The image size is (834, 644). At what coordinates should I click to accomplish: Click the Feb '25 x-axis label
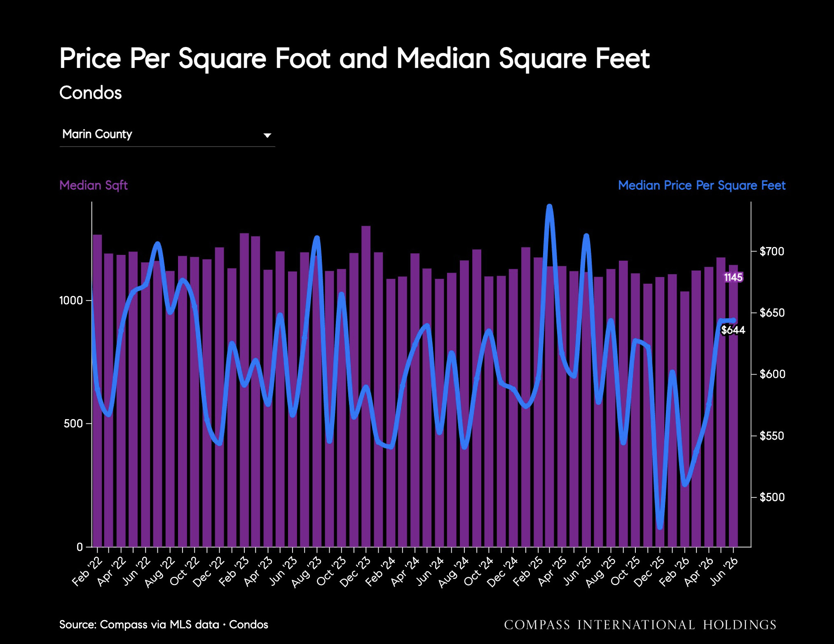[527, 571]
